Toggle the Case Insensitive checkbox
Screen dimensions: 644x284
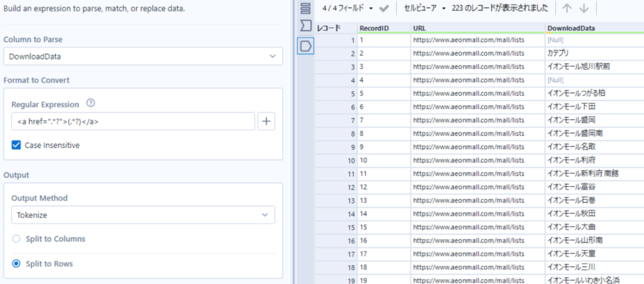pyautogui.click(x=16, y=145)
